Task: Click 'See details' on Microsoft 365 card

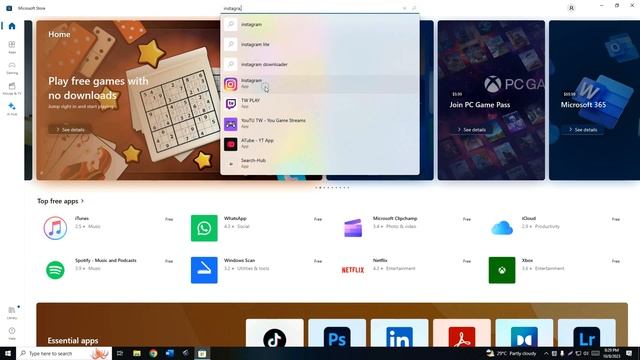Action: (x=582, y=130)
